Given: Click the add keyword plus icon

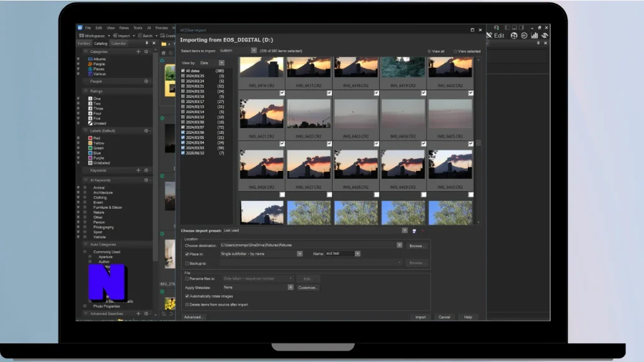Looking at the screenshot, I should tap(138, 170).
